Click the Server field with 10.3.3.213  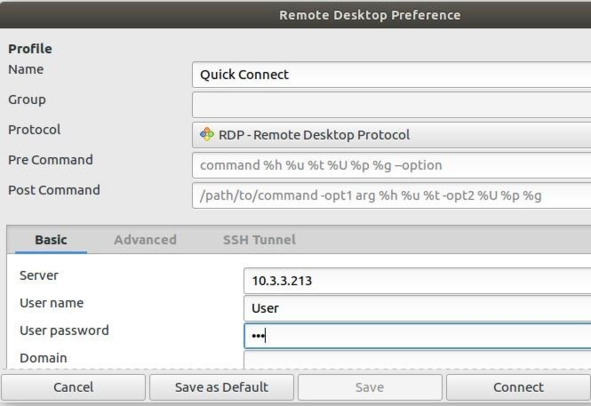point(417,280)
